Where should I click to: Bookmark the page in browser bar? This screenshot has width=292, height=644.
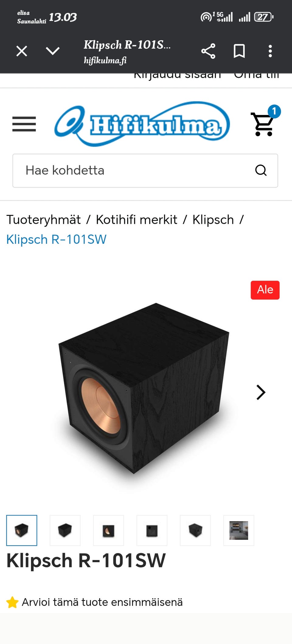point(239,51)
